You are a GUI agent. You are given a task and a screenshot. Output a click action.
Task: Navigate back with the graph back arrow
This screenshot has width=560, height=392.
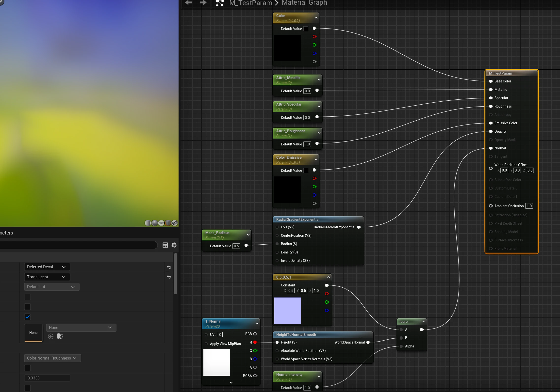(x=189, y=3)
